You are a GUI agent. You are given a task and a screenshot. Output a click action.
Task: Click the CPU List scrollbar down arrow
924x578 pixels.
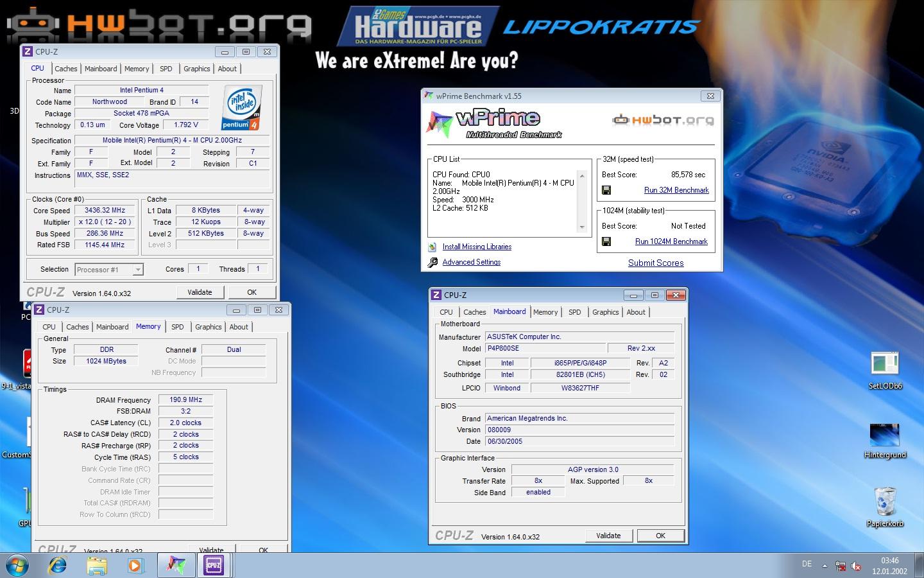[582, 227]
